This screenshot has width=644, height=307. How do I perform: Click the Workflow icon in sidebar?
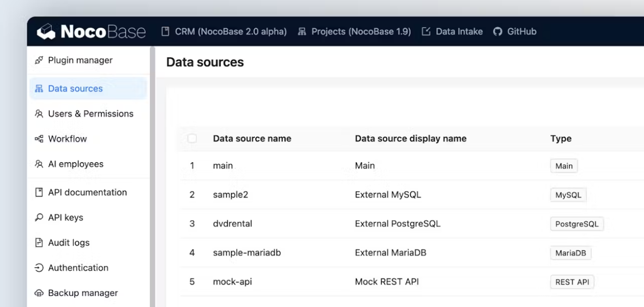click(x=39, y=139)
